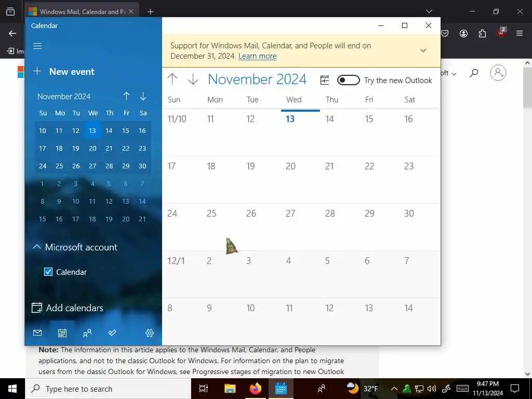532x399 pixels.
Task: Select day 13 cell in the main calendar
Action: (300, 132)
